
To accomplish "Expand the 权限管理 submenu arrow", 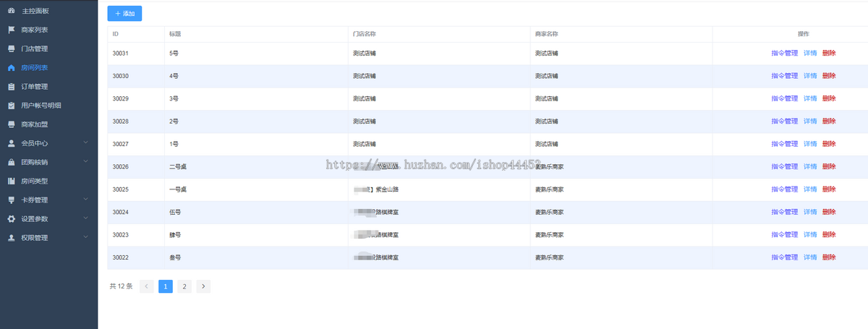I will pos(86,236).
